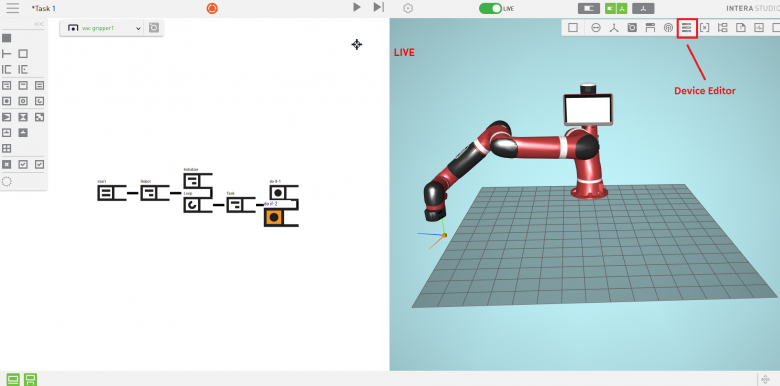Open the Device Editor icon
The width and height of the screenshot is (780, 386).
click(686, 28)
